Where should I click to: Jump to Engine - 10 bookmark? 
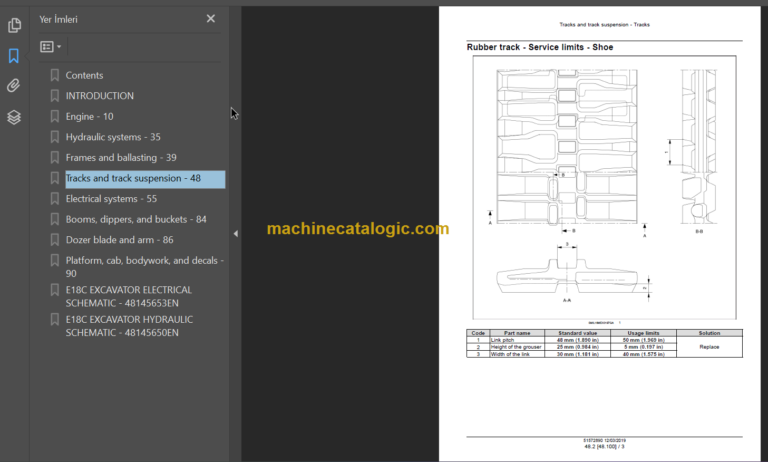tap(89, 117)
